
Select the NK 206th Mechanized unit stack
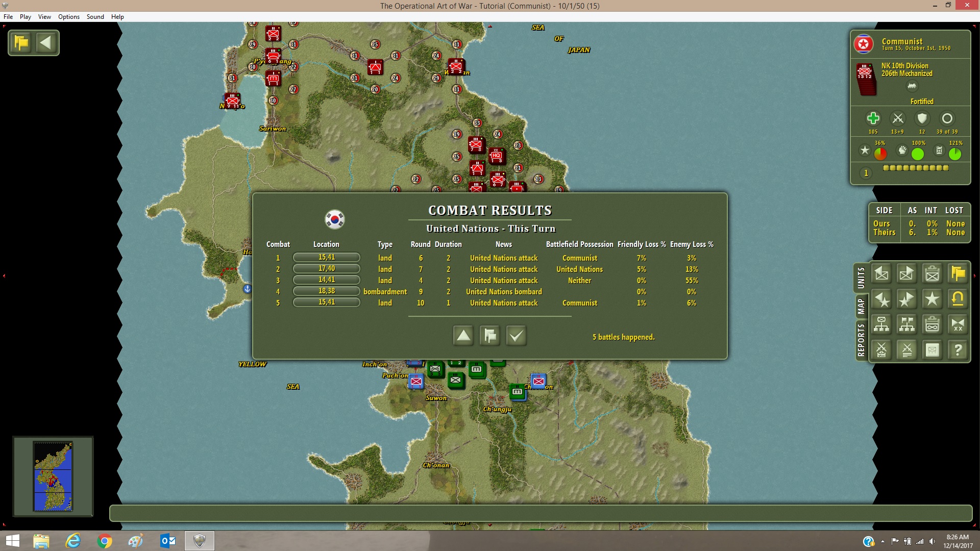[866, 80]
